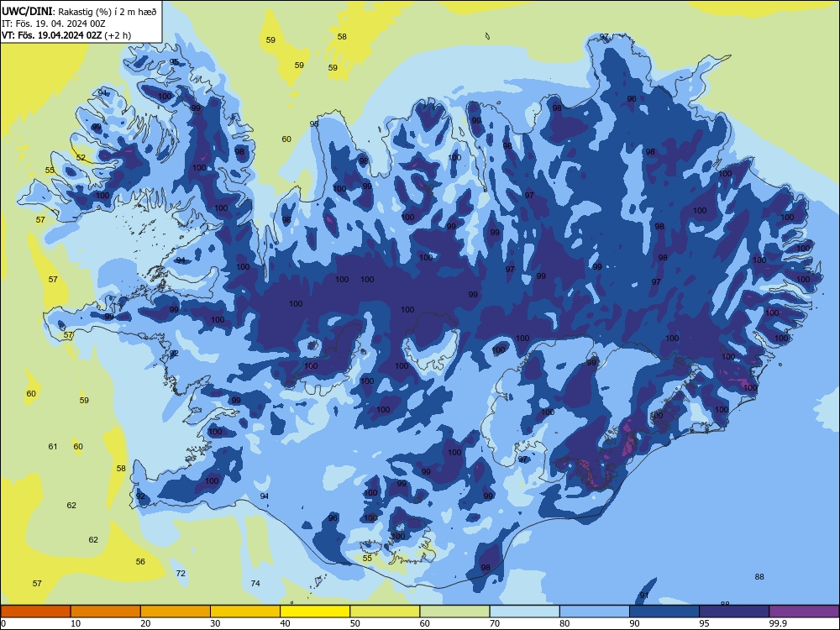Click the legend tick label 90
Viewport: 840px width, 630px height.
click(635, 623)
